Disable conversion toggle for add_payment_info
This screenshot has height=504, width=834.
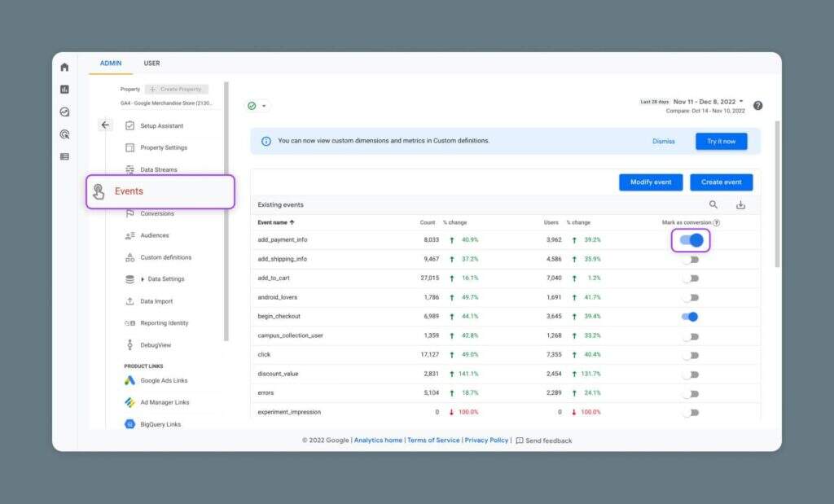point(691,240)
